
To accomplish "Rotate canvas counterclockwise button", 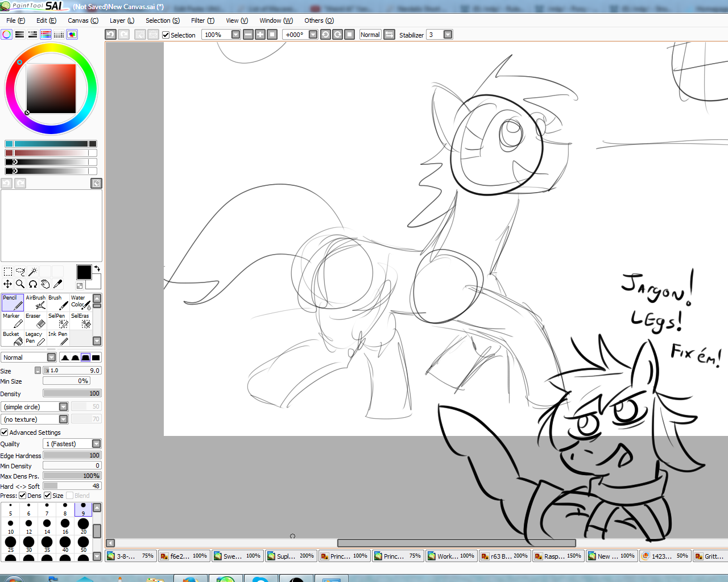I will click(x=325, y=35).
